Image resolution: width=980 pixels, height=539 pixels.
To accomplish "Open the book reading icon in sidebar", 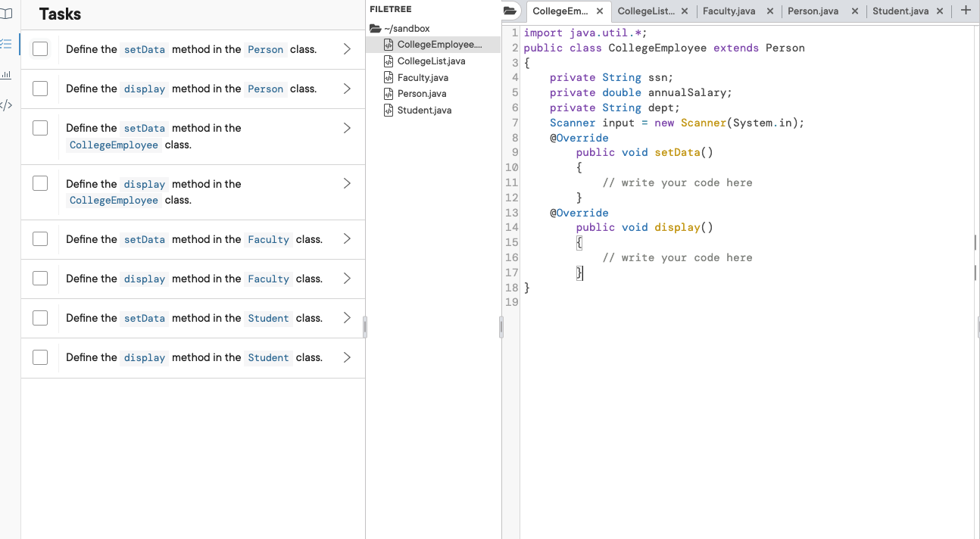I will tap(6, 15).
